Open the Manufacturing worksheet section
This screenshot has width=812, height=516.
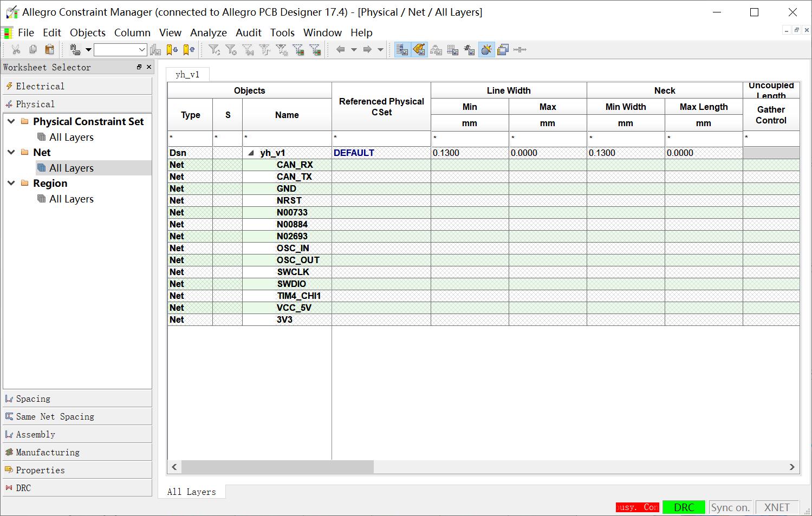(77, 452)
